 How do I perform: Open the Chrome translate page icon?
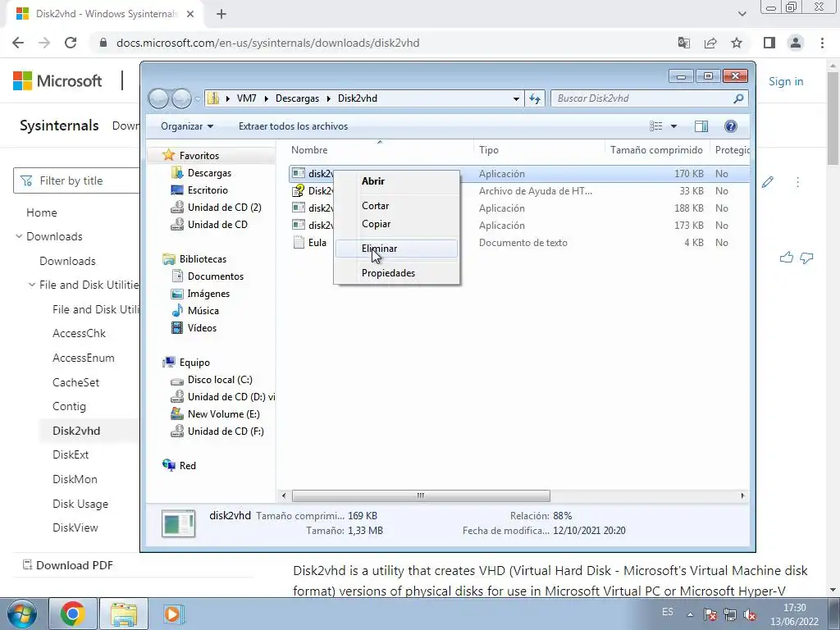pos(683,43)
